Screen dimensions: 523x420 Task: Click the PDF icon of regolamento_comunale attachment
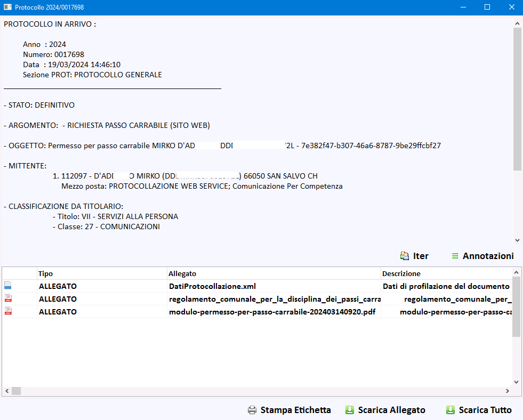(x=8, y=299)
